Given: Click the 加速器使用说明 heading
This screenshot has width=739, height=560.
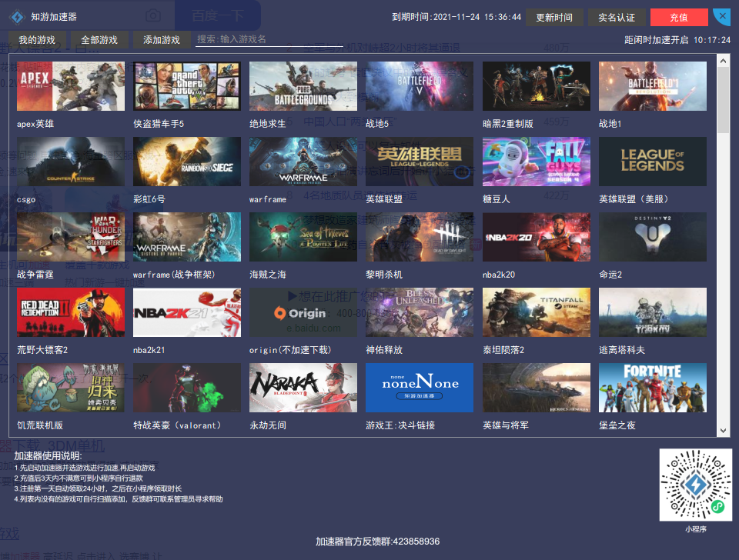Looking at the screenshot, I should [x=48, y=455].
